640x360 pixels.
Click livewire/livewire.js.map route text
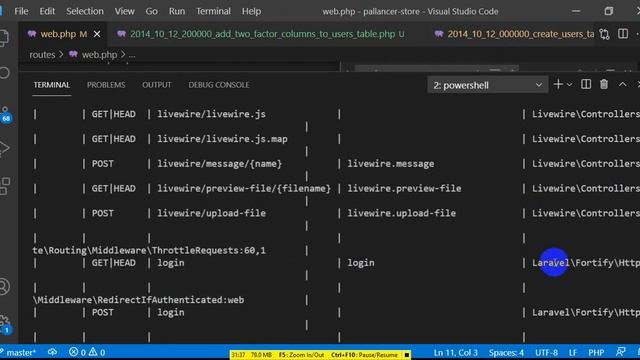pyautogui.click(x=222, y=139)
